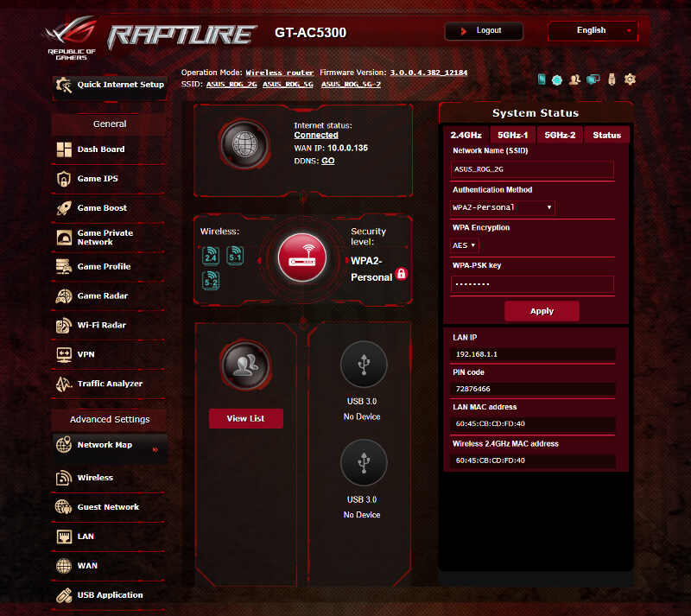Open the second USB 3.0 port icon

(363, 462)
